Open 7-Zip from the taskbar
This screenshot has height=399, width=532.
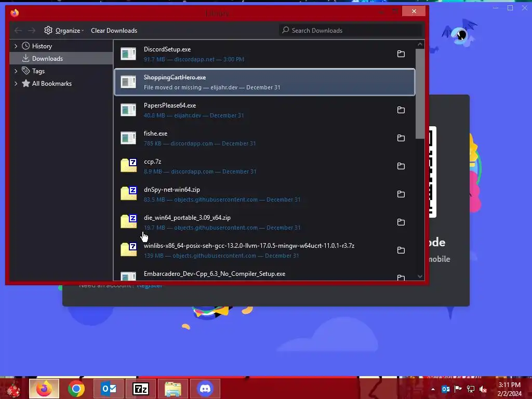[141, 389]
